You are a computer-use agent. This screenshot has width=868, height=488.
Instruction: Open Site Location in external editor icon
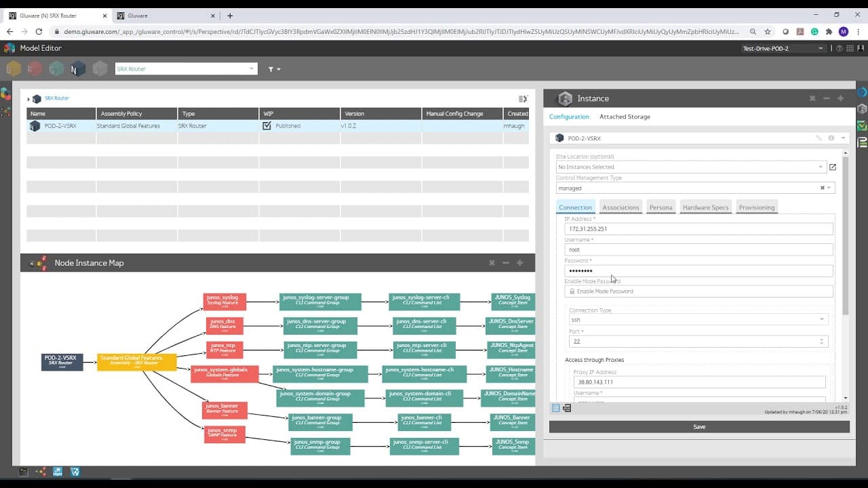click(833, 167)
